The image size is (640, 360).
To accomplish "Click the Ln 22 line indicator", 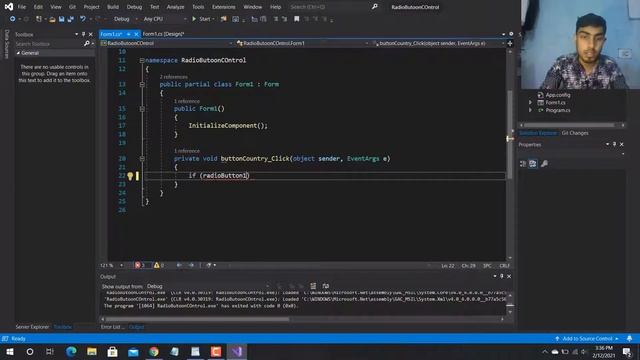I will coord(448,266).
